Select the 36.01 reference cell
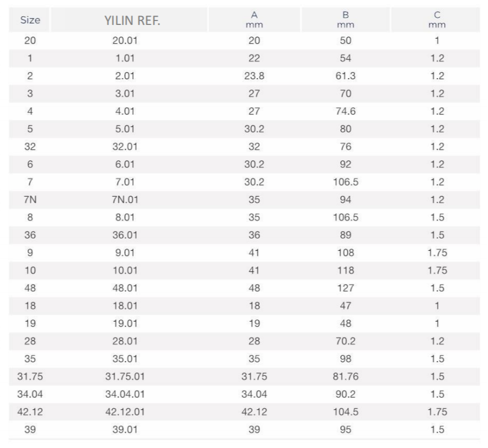This screenshot has width=488, height=448. tap(125, 235)
